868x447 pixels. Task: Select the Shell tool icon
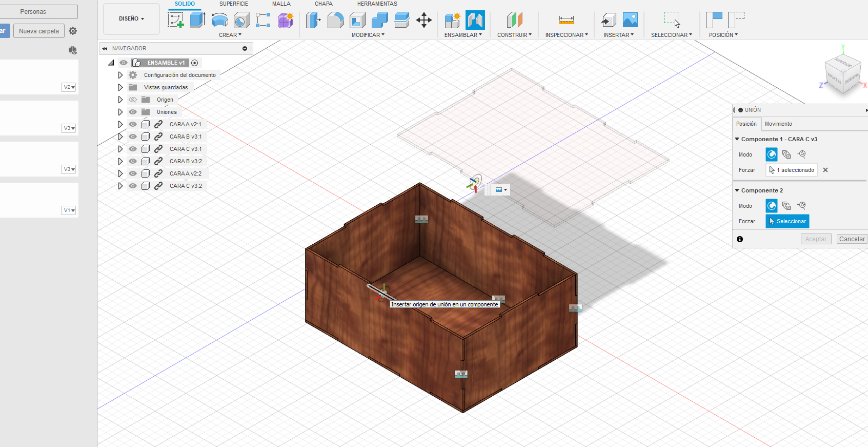(357, 20)
